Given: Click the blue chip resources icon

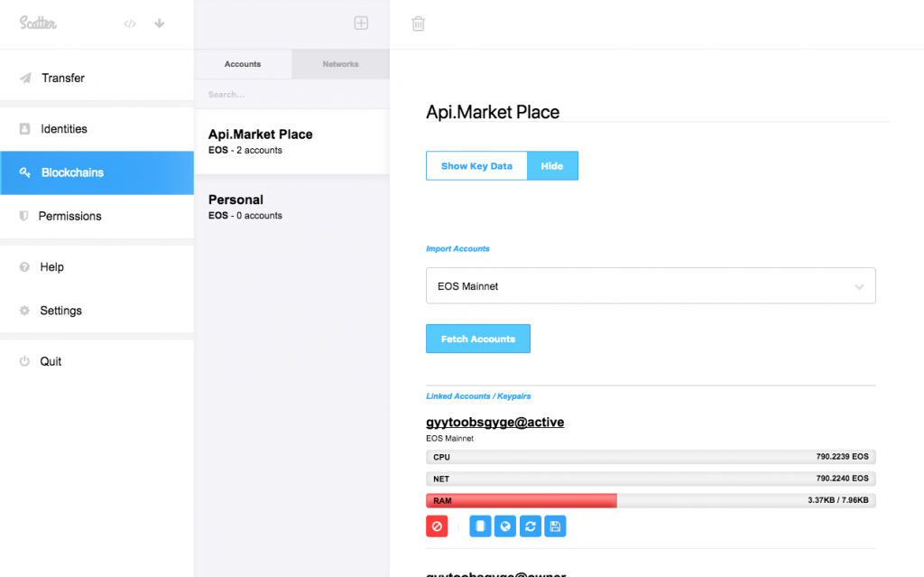Looking at the screenshot, I should point(481,526).
